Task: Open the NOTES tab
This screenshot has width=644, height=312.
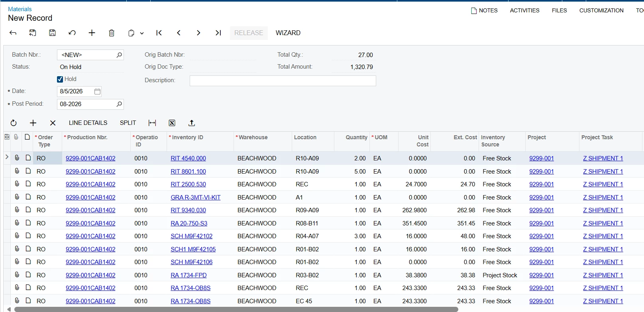Action: click(x=484, y=10)
